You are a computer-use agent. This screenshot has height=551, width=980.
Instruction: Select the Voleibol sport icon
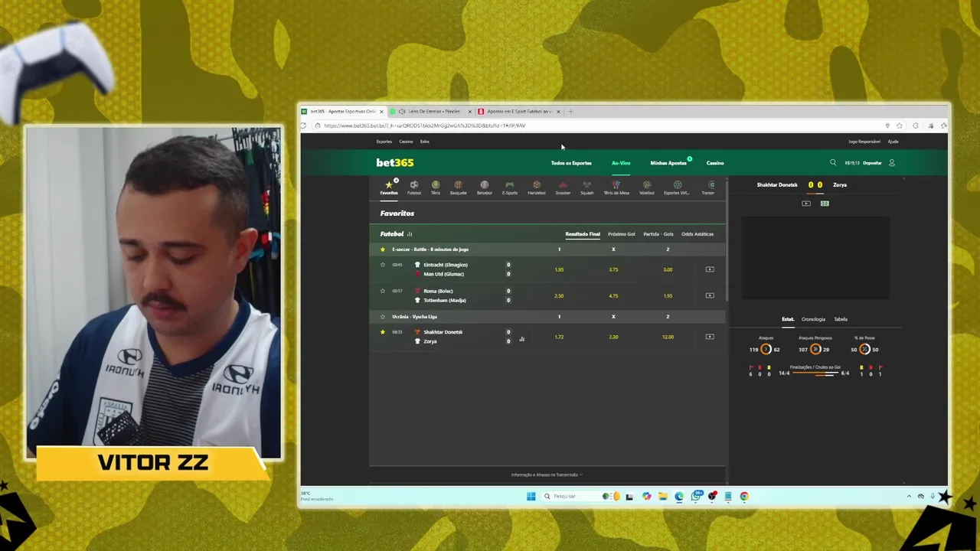[x=647, y=187]
